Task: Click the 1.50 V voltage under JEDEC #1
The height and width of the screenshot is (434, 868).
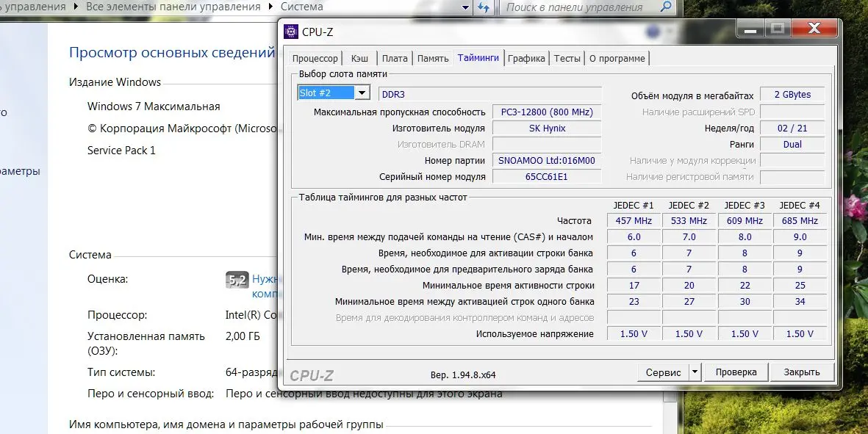Action: point(634,334)
